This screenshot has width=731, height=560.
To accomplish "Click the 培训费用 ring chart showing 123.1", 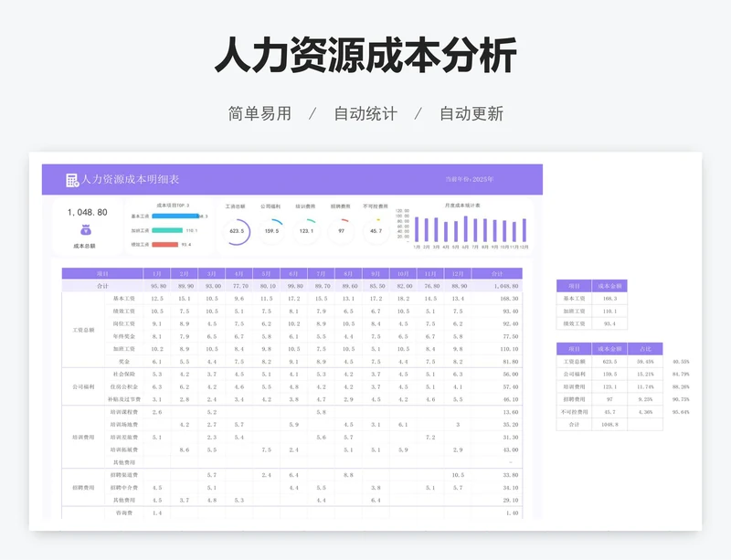I will pyautogui.click(x=306, y=231).
